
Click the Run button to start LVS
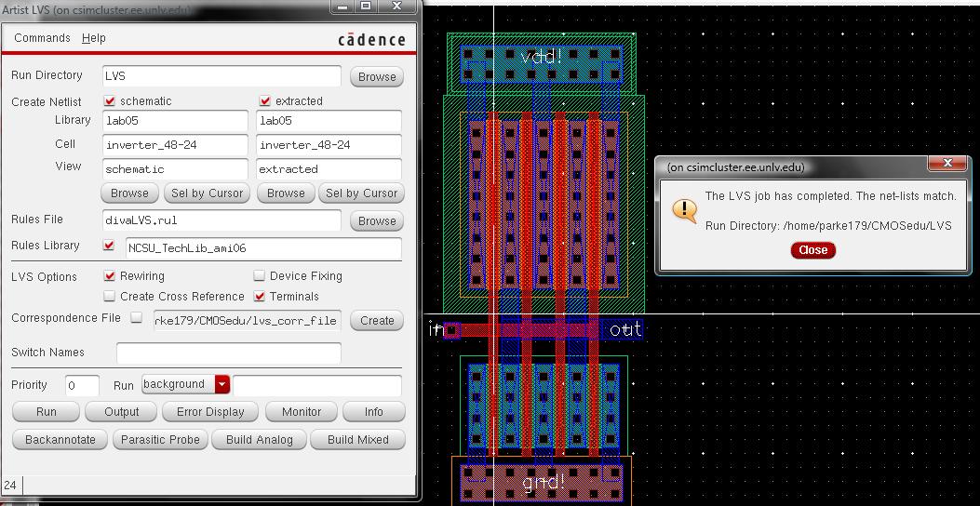46,412
